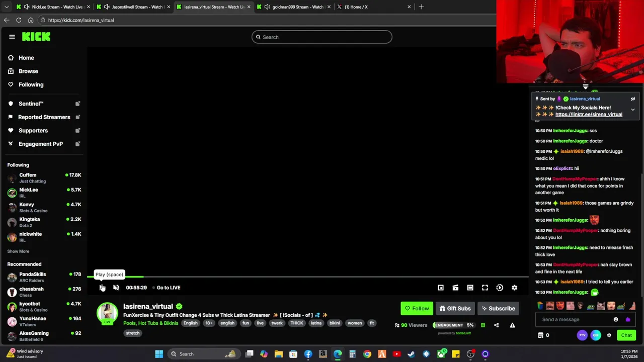This screenshot has width=644, height=362.
Task: Open Reported Streamers
Action: [44, 117]
